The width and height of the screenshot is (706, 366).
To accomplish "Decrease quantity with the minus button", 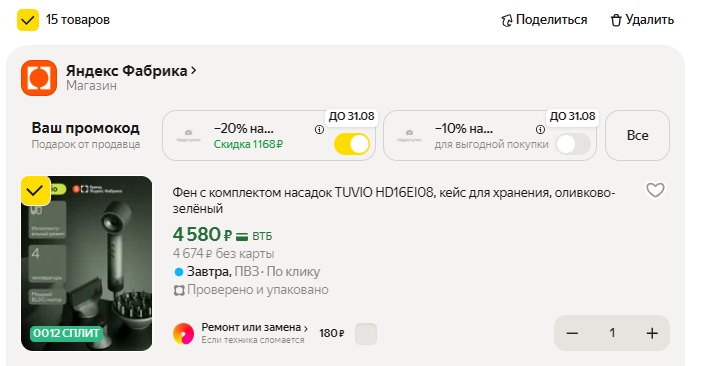I will tap(572, 333).
